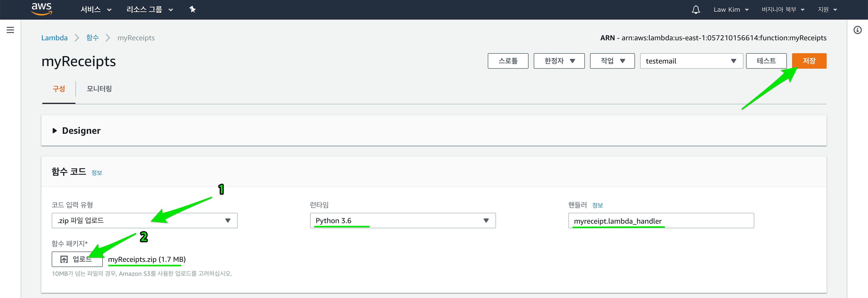Select the 구성 tab
Screen dimensions: 868x298
coord(59,89)
